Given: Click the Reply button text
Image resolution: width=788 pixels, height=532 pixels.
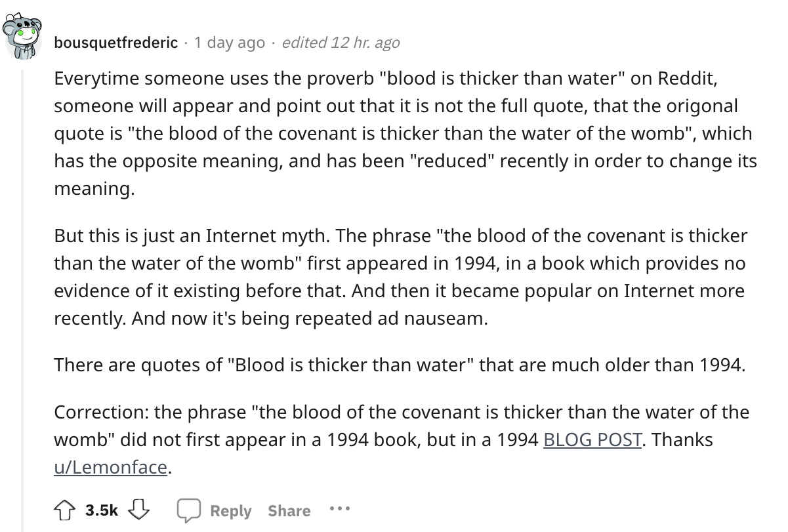Looking at the screenshot, I should tap(230, 511).
